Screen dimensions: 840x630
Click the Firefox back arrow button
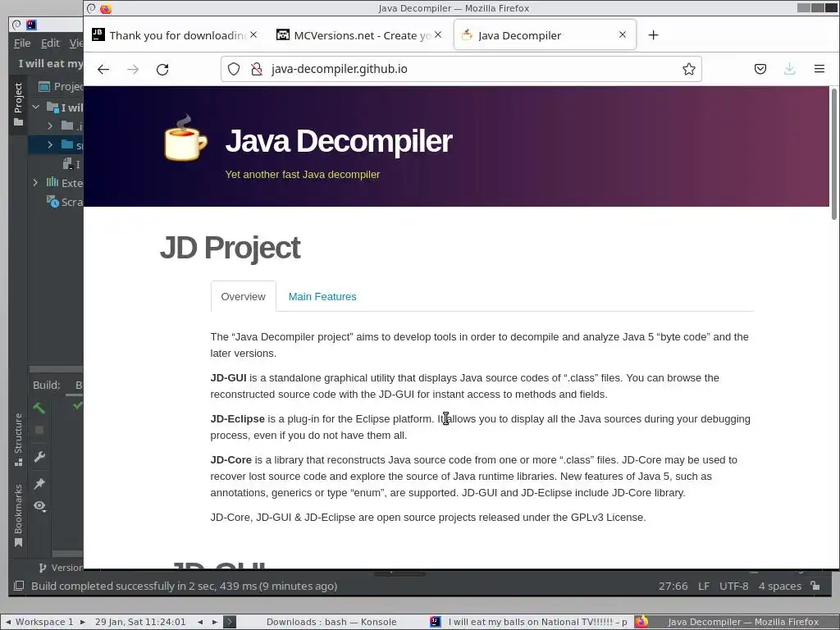pos(103,69)
